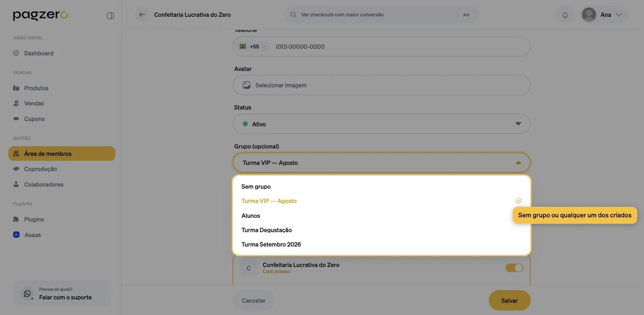
Task: Go back with the arrow button
Action: (142, 15)
